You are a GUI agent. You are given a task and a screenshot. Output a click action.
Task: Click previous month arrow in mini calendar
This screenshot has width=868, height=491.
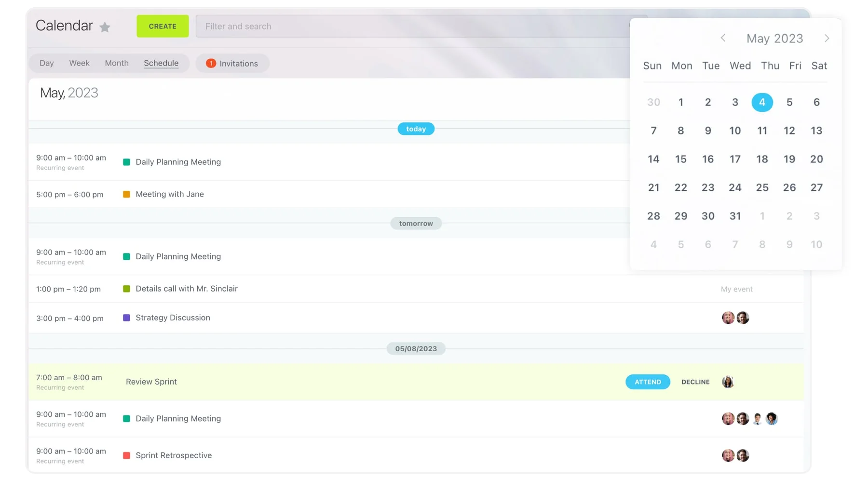click(x=723, y=38)
